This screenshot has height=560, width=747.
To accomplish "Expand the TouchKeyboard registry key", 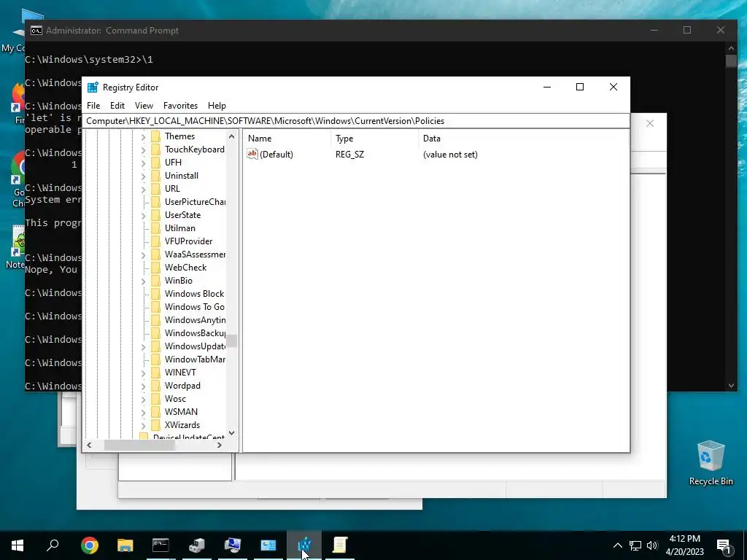I will click(144, 149).
